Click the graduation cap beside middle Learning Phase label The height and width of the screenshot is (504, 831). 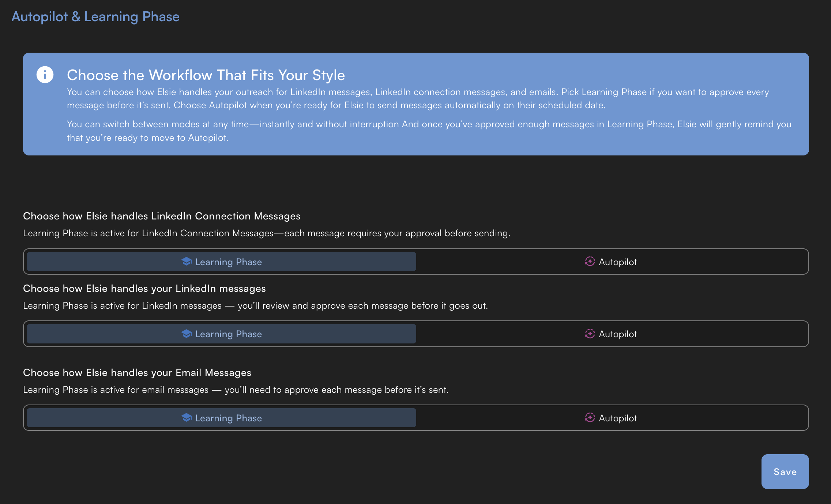(187, 334)
